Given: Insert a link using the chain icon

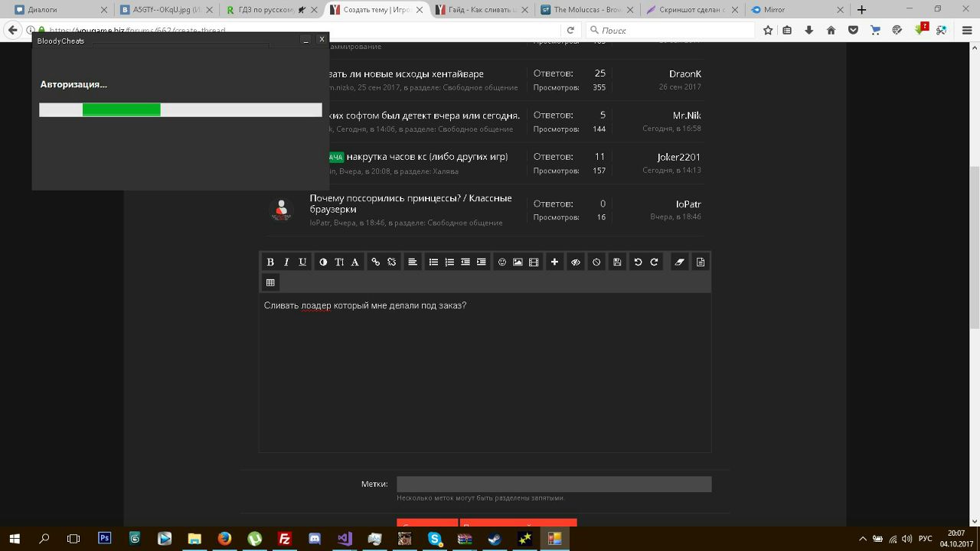Looking at the screenshot, I should click(x=375, y=262).
